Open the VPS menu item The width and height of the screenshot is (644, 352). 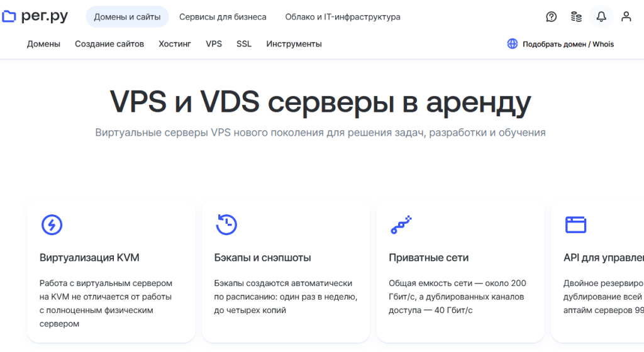(x=214, y=44)
